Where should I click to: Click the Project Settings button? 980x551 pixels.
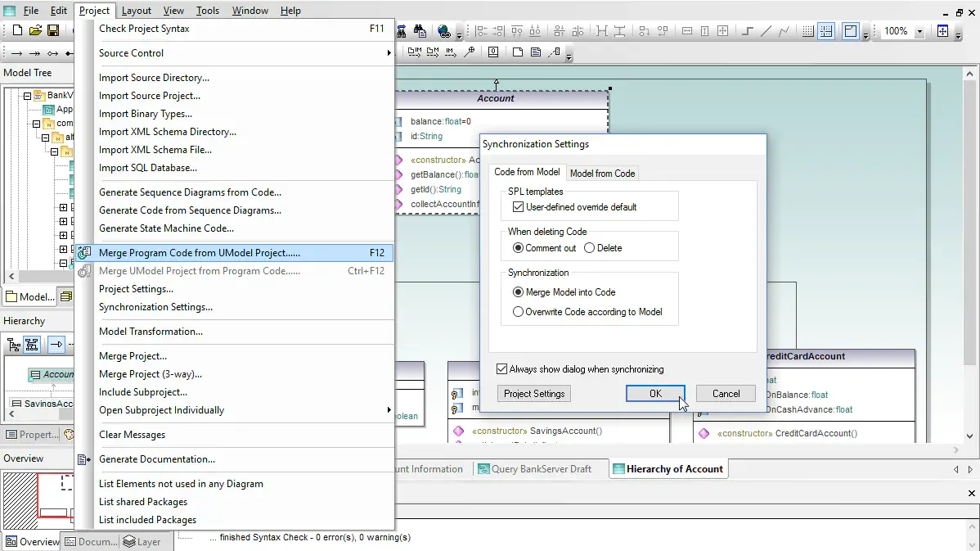(x=534, y=394)
